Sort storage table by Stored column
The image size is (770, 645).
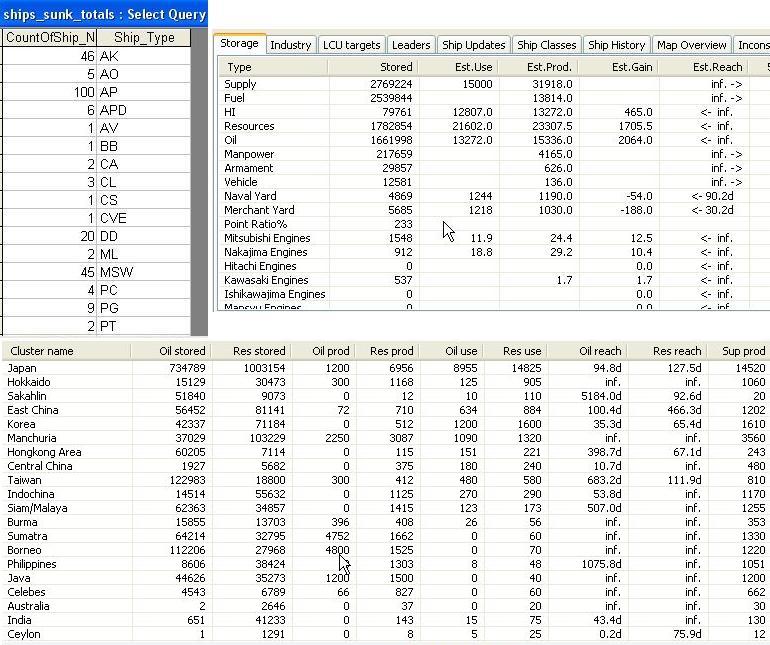(372, 67)
